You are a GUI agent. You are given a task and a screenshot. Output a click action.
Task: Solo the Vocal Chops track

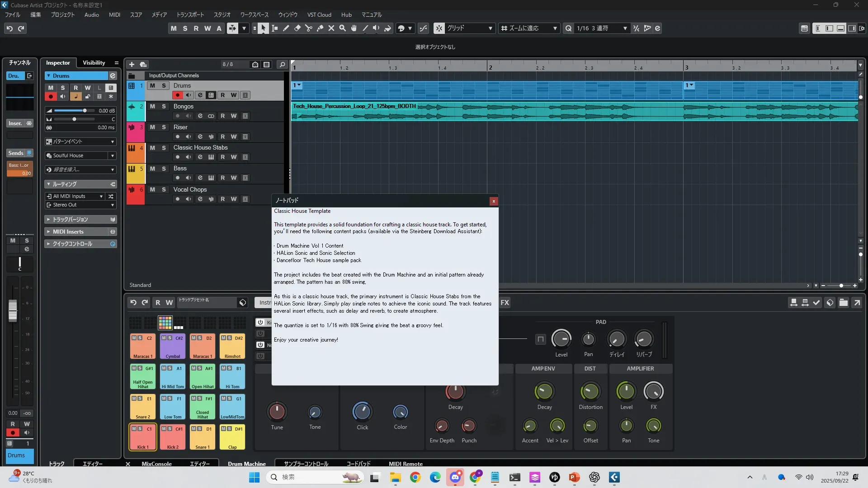(x=164, y=189)
